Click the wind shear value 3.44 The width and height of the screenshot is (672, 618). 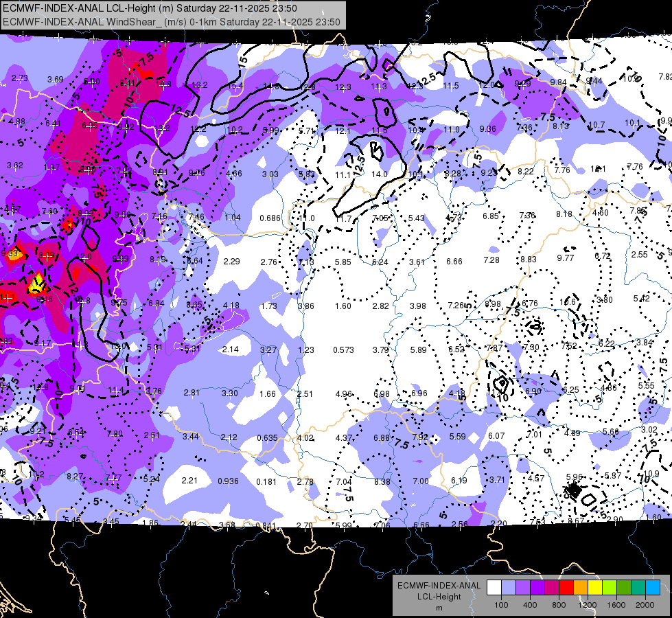191,436
